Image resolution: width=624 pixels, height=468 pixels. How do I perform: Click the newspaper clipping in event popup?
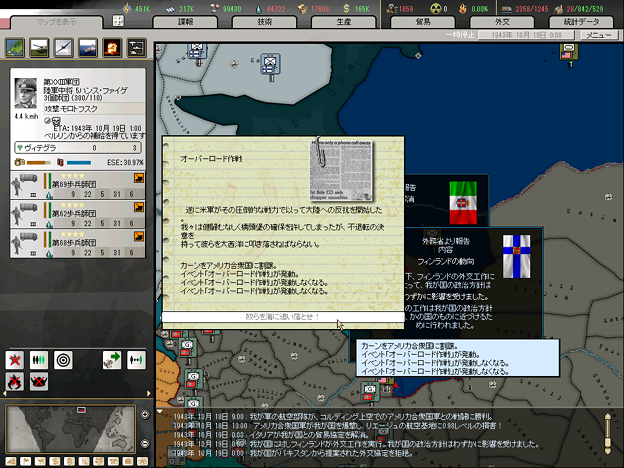click(x=341, y=170)
